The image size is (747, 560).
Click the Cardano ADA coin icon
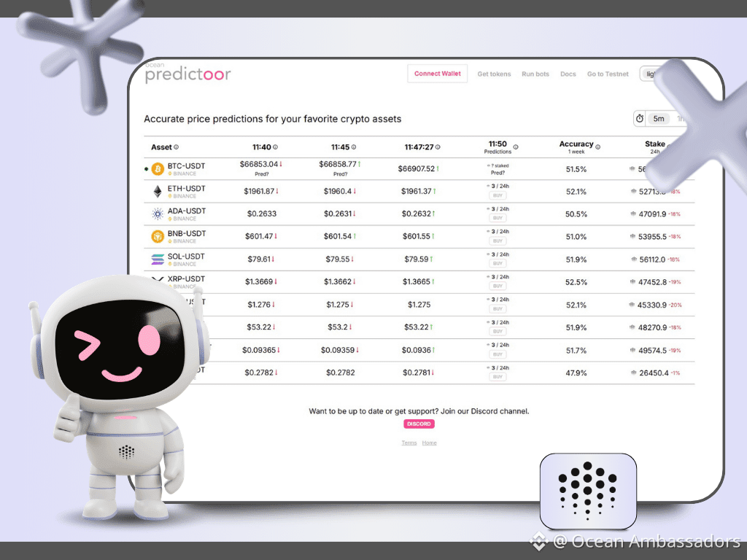(158, 214)
